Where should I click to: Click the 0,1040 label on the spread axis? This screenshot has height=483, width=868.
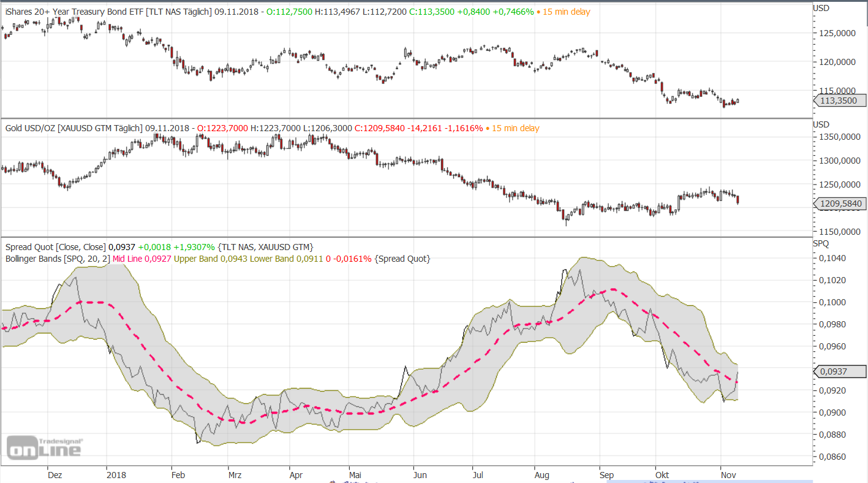coord(834,258)
